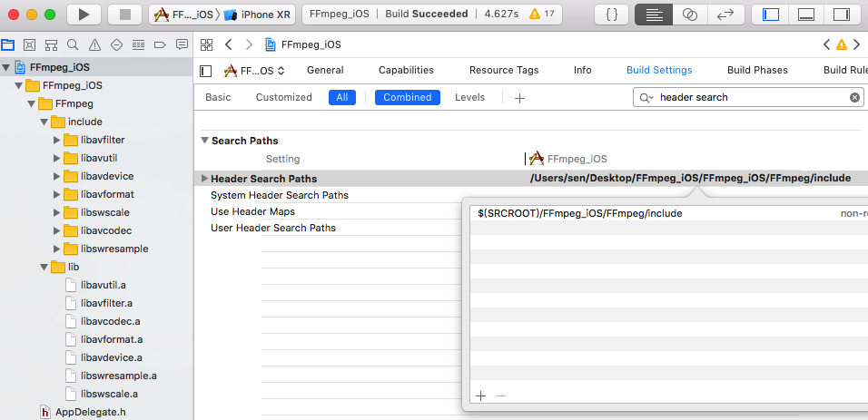Go forward in editor history
Viewport: 868px width, 420px height.
249,44
